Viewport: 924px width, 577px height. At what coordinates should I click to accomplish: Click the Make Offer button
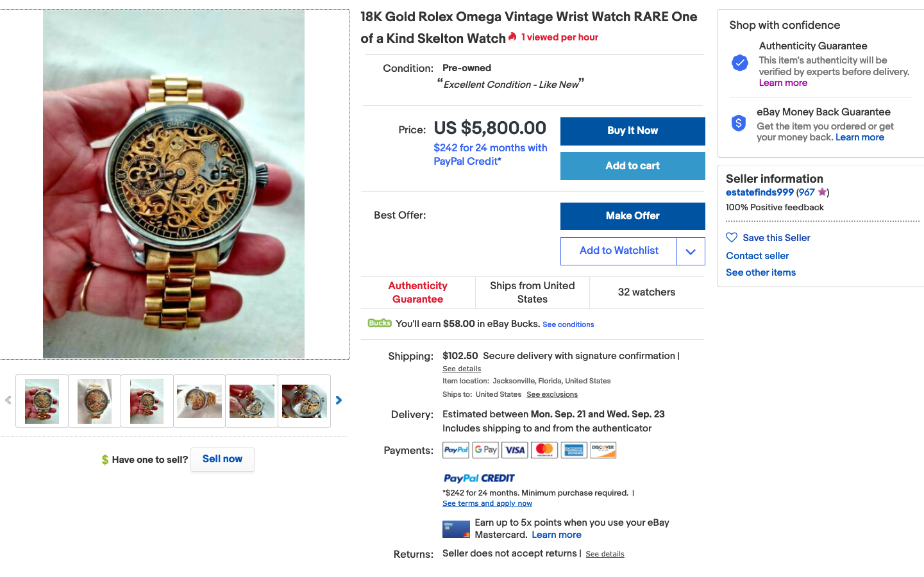pos(632,216)
